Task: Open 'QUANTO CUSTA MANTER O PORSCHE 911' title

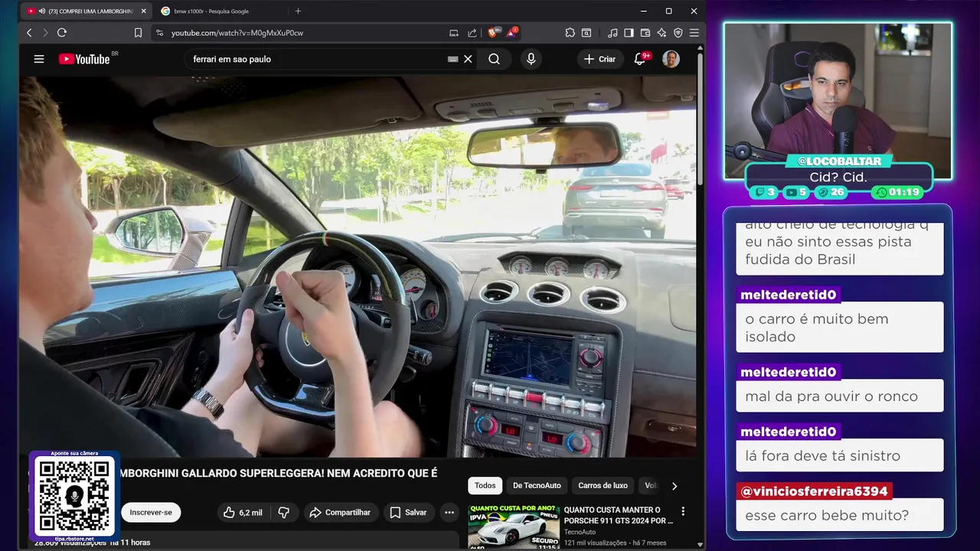Action: pos(619,514)
